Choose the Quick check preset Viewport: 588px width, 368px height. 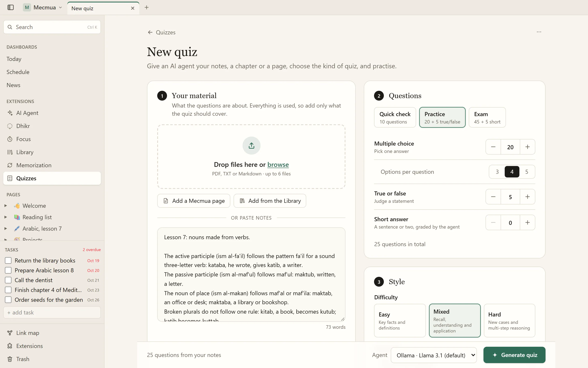coord(395,117)
